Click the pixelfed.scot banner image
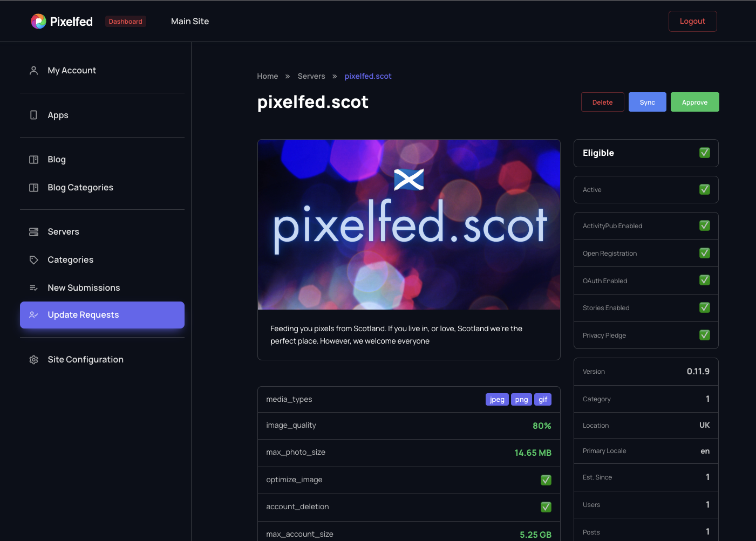This screenshot has width=756, height=541. (x=409, y=224)
